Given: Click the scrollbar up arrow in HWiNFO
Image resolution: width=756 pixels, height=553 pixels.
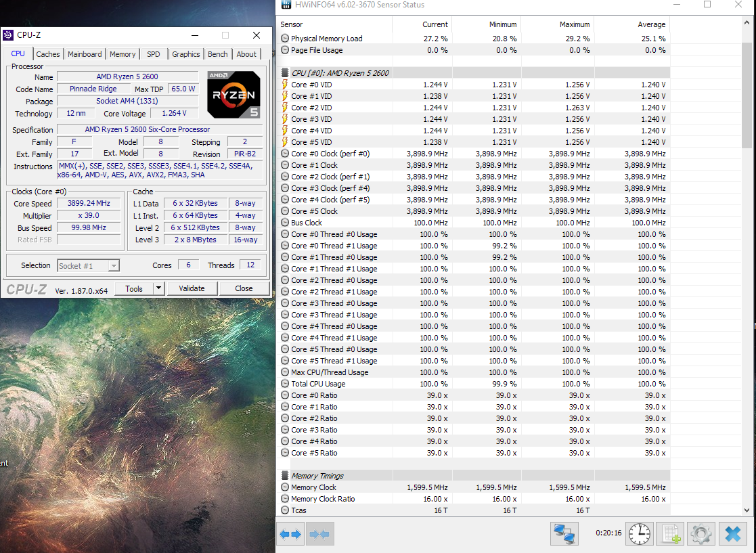Looking at the screenshot, I should coord(747,22).
